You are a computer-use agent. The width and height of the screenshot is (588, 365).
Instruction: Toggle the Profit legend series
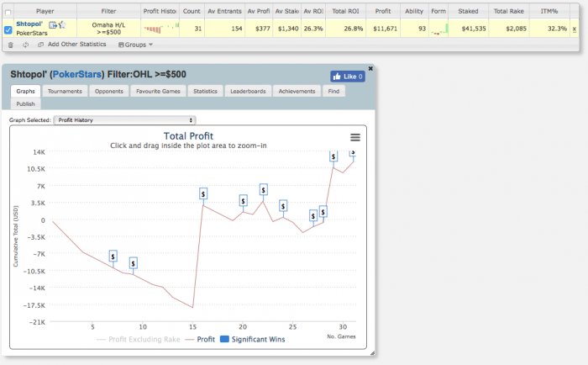point(200,340)
